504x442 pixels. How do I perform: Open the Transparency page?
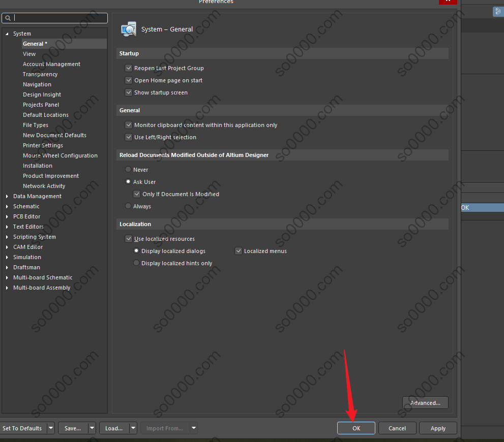[40, 74]
